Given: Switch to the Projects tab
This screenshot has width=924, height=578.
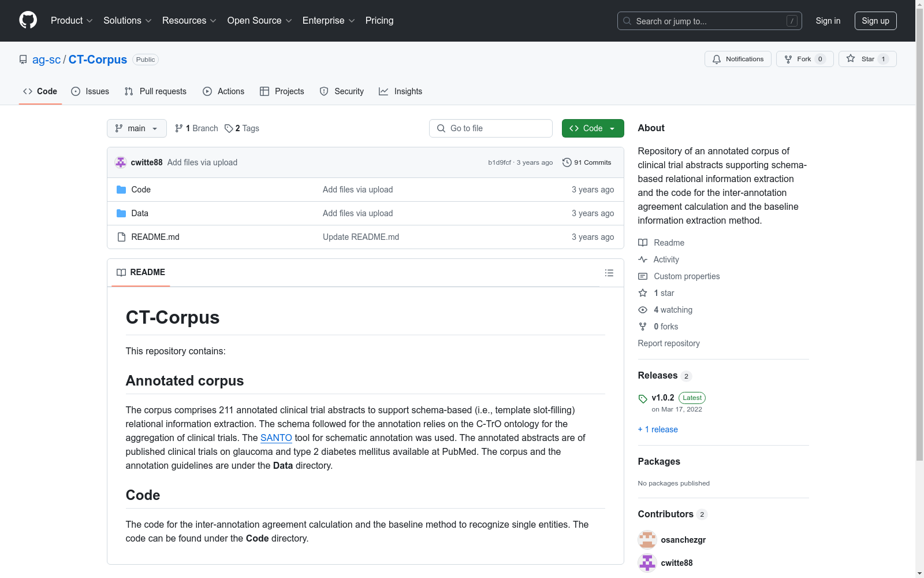Looking at the screenshot, I should [x=282, y=91].
